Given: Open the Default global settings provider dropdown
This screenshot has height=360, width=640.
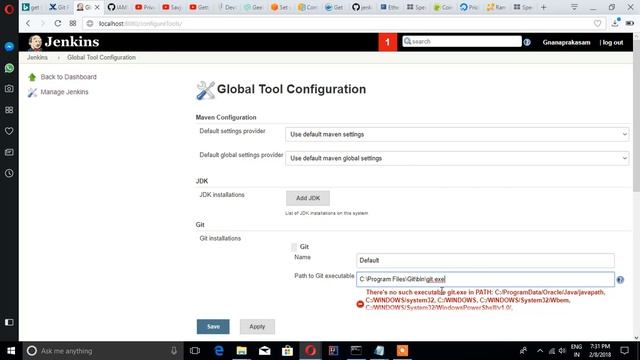Looking at the screenshot, I should click(x=457, y=158).
